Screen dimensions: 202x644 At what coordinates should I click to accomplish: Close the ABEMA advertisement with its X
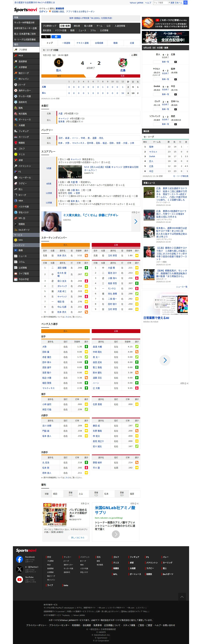coord(139,213)
